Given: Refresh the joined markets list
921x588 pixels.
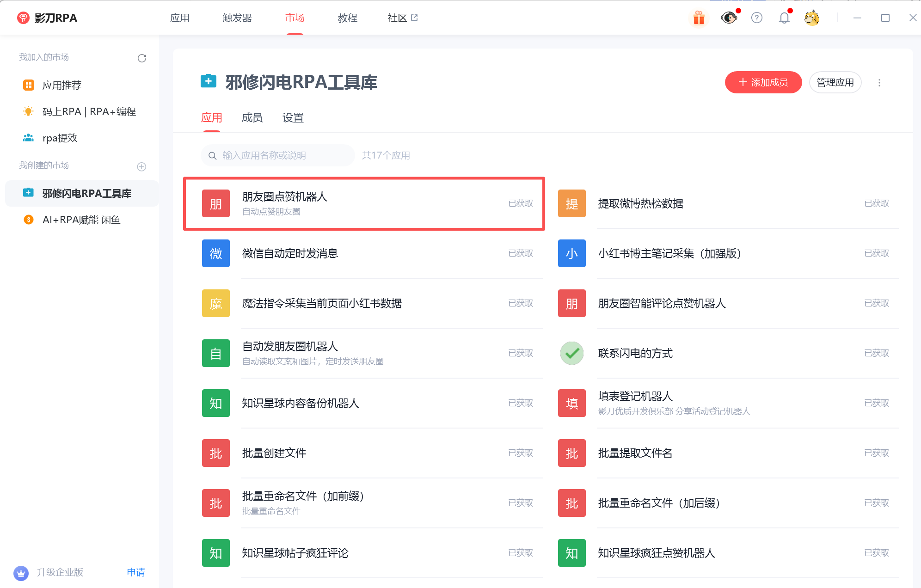Looking at the screenshot, I should click(x=142, y=58).
